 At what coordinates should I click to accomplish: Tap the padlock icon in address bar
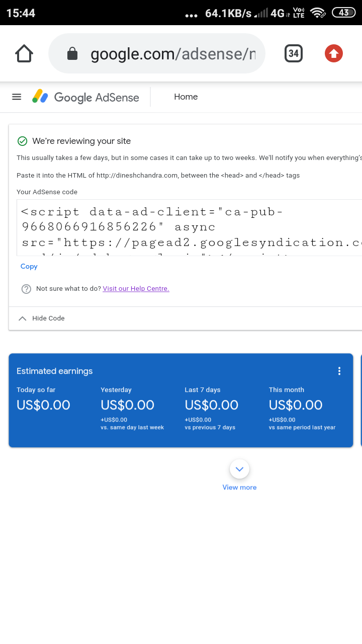pos(72,53)
